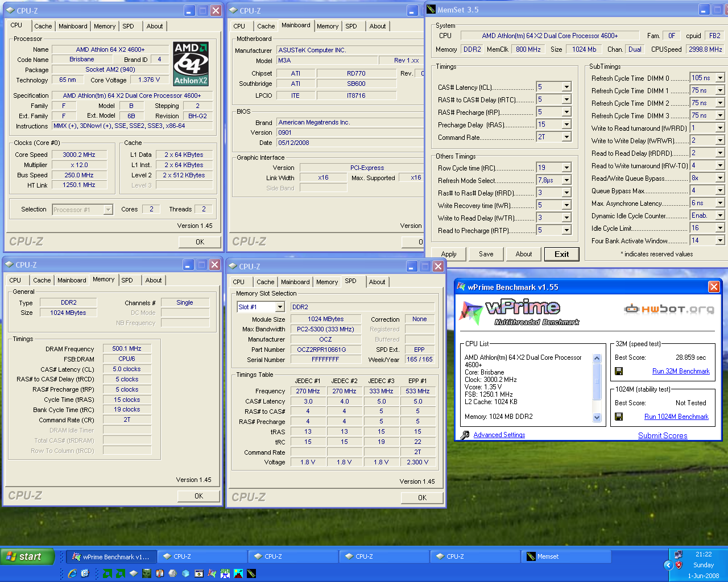Click Internet Explorer in the quick launch
Screen dimensions: 728x582
72,573
